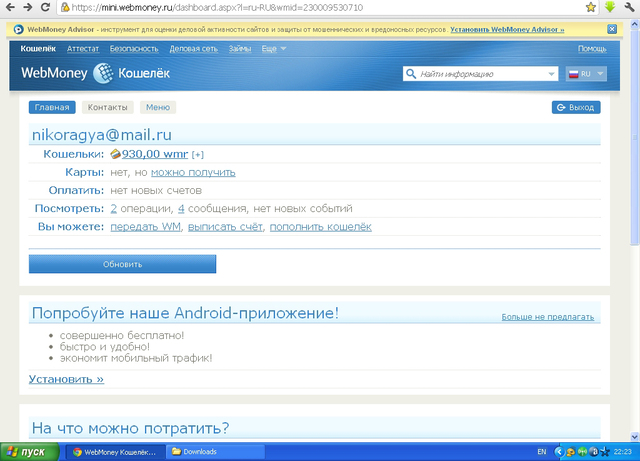Click the передать WM link
The image size is (640, 461).
click(146, 227)
